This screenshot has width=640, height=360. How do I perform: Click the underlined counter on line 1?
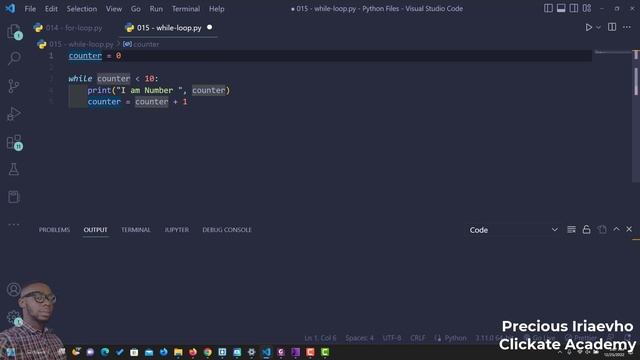tap(85, 56)
